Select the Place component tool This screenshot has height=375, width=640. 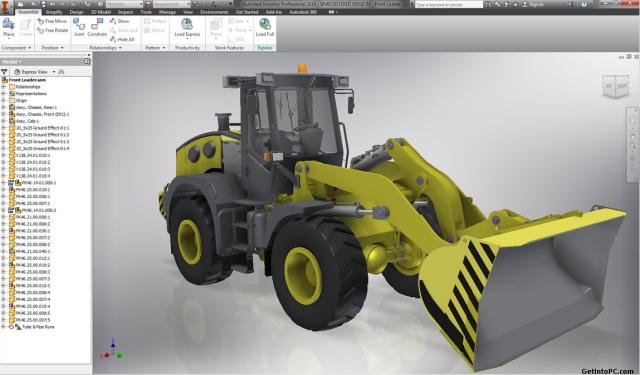tap(9, 27)
